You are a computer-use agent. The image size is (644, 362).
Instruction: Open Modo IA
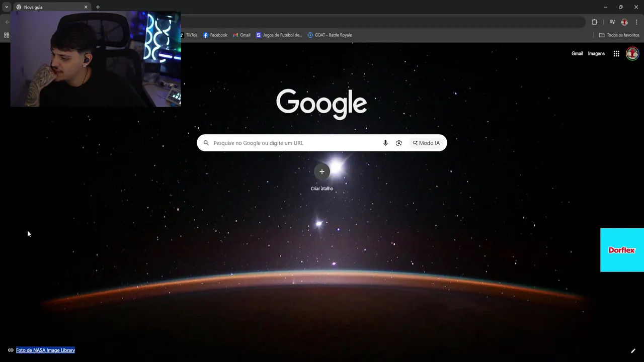tap(426, 143)
